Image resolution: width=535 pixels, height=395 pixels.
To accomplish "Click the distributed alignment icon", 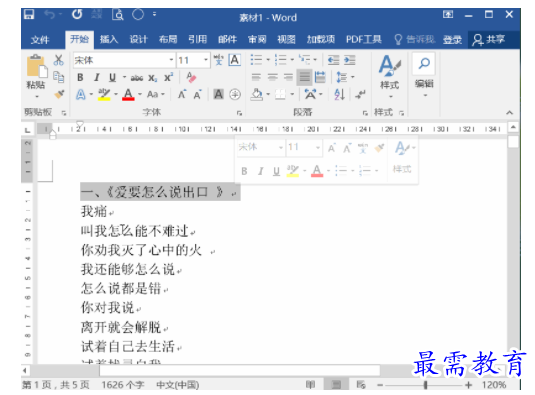I will 320,77.
